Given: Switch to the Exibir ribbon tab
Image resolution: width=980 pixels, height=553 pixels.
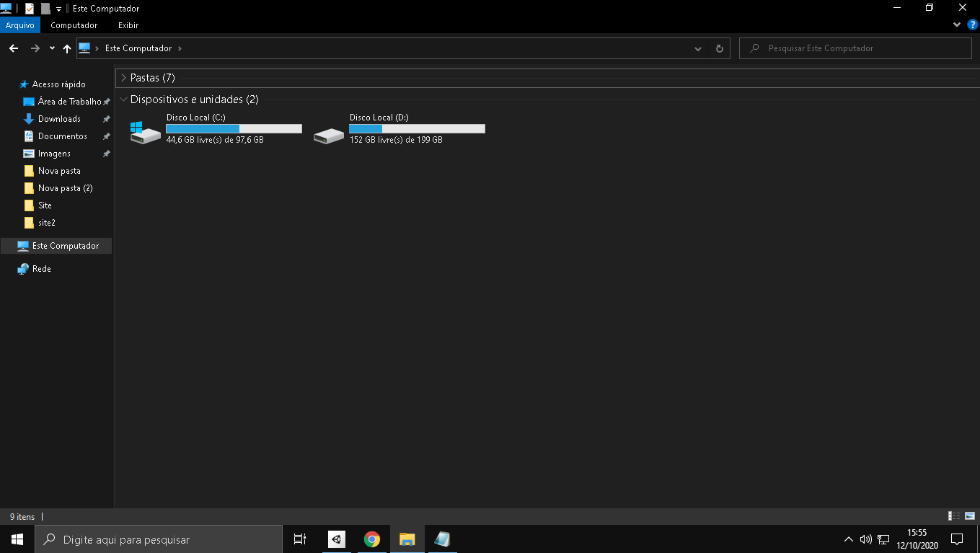Looking at the screenshot, I should pyautogui.click(x=128, y=25).
